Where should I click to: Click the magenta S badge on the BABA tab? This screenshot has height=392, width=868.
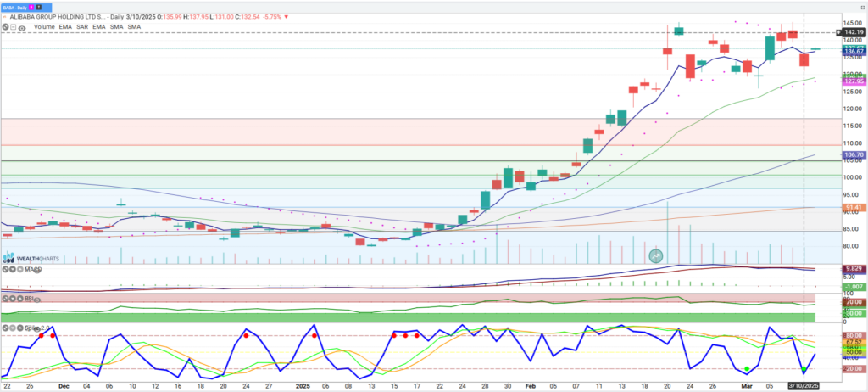(x=31, y=7)
